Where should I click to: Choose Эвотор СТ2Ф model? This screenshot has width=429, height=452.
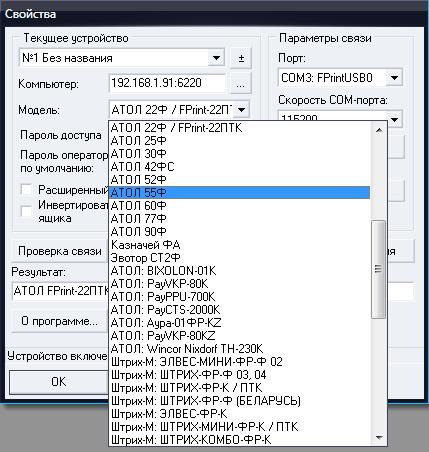click(239, 258)
